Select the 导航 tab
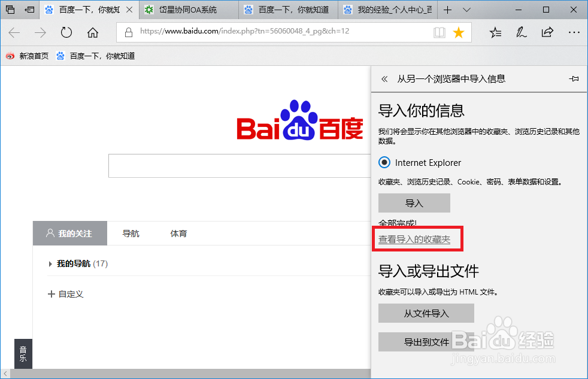This screenshot has height=379, width=588. 131,234
